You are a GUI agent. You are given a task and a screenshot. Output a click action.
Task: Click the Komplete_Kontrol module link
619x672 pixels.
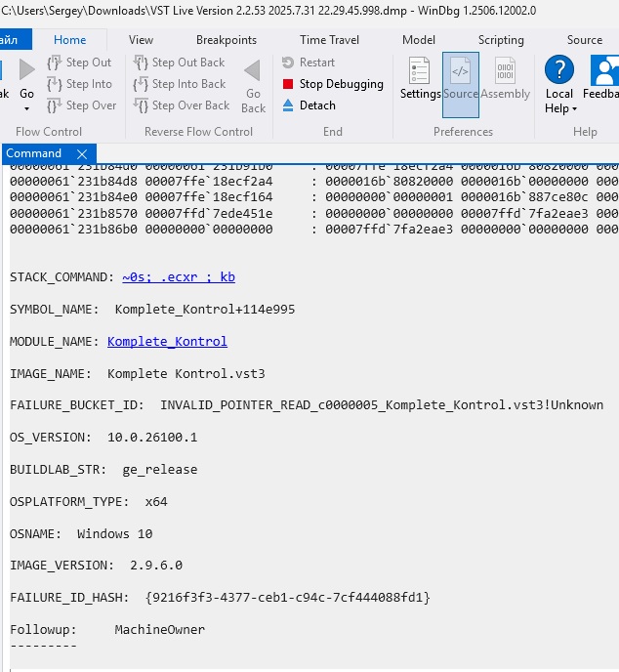[167, 342]
